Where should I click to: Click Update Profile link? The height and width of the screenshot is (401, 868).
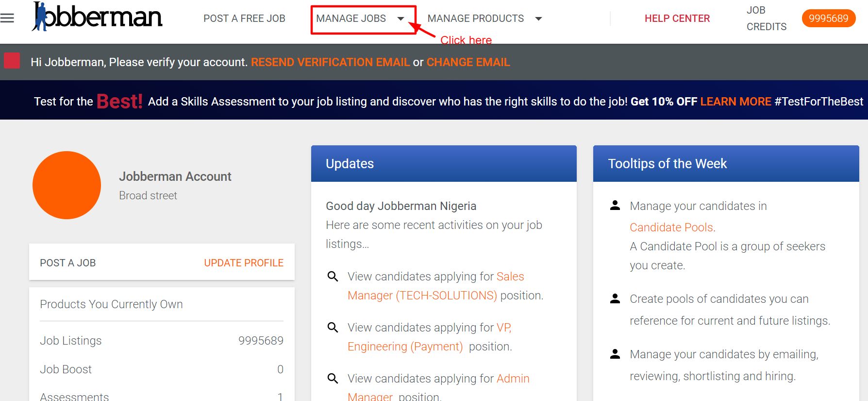point(244,263)
